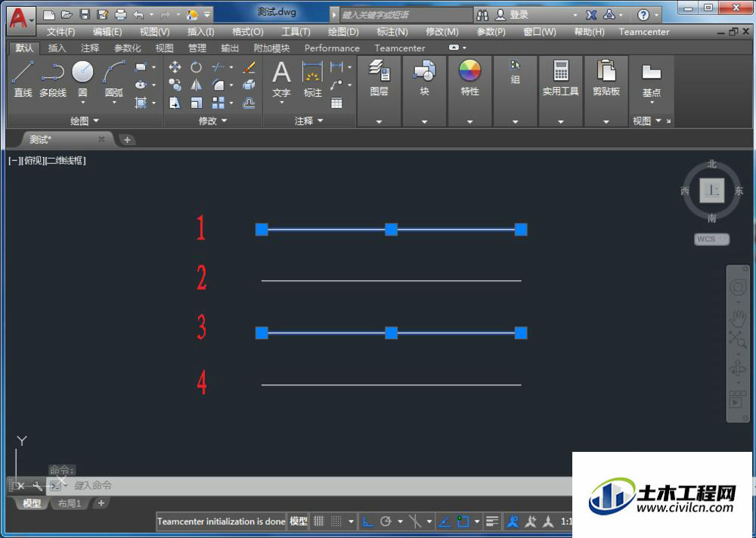The width and height of the screenshot is (756, 538).
Task: Toggle object snap square icon in status bar
Action: (x=463, y=521)
